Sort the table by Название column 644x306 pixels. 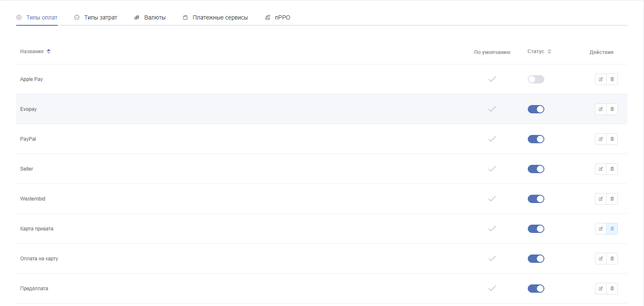click(x=35, y=51)
